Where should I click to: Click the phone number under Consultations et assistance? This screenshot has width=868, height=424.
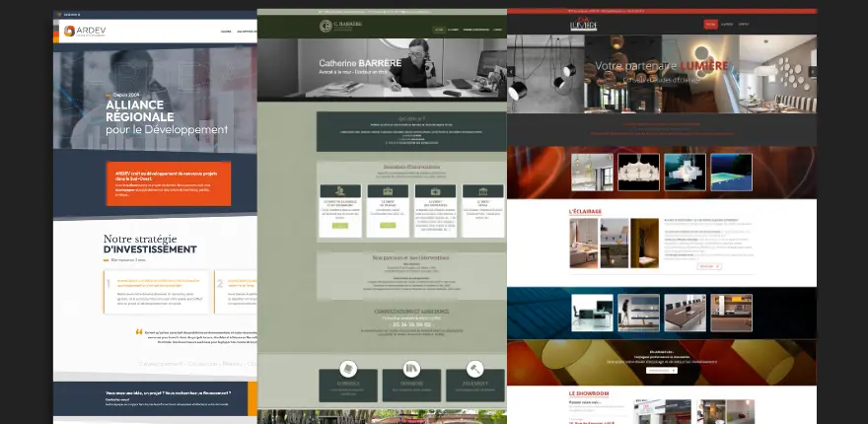coord(411,325)
